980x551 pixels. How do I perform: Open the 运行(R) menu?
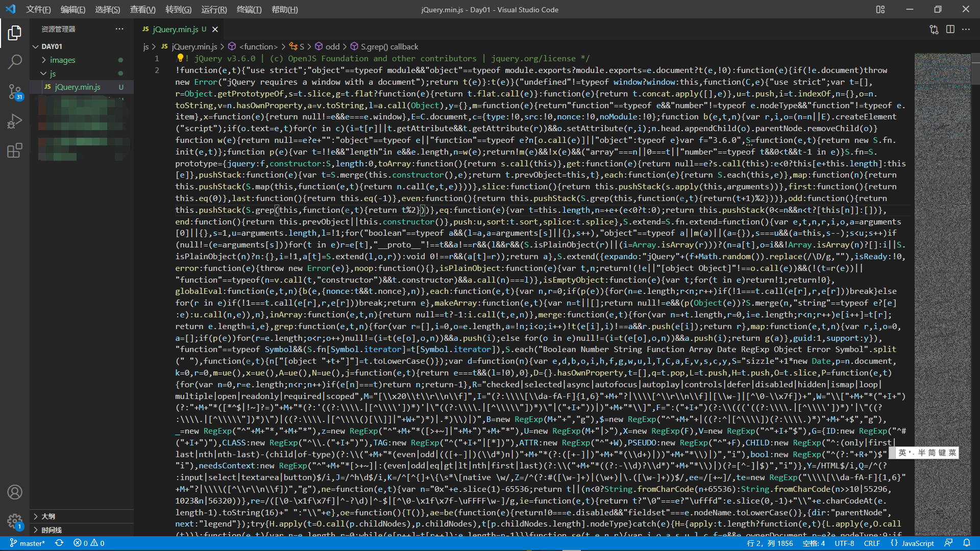click(x=214, y=10)
